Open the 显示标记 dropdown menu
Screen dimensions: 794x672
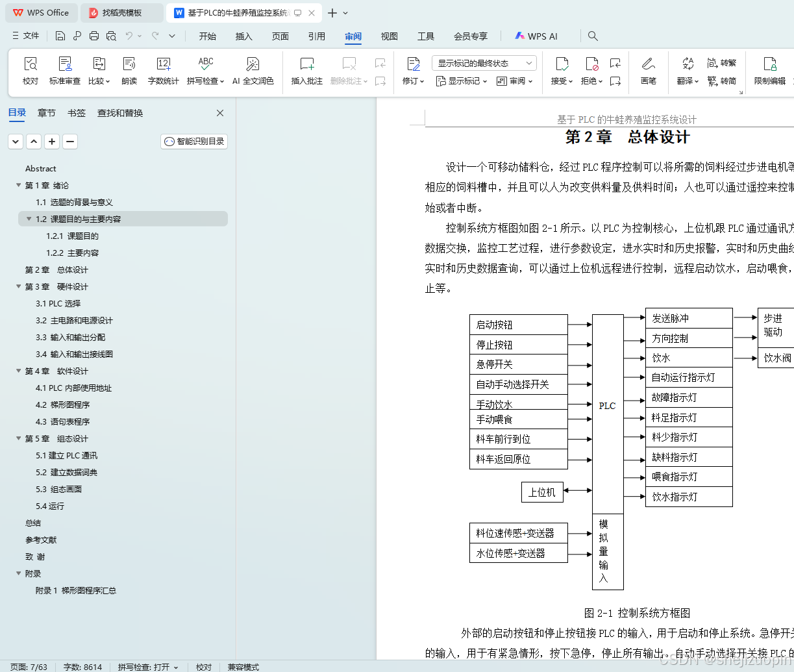pyautogui.click(x=461, y=81)
